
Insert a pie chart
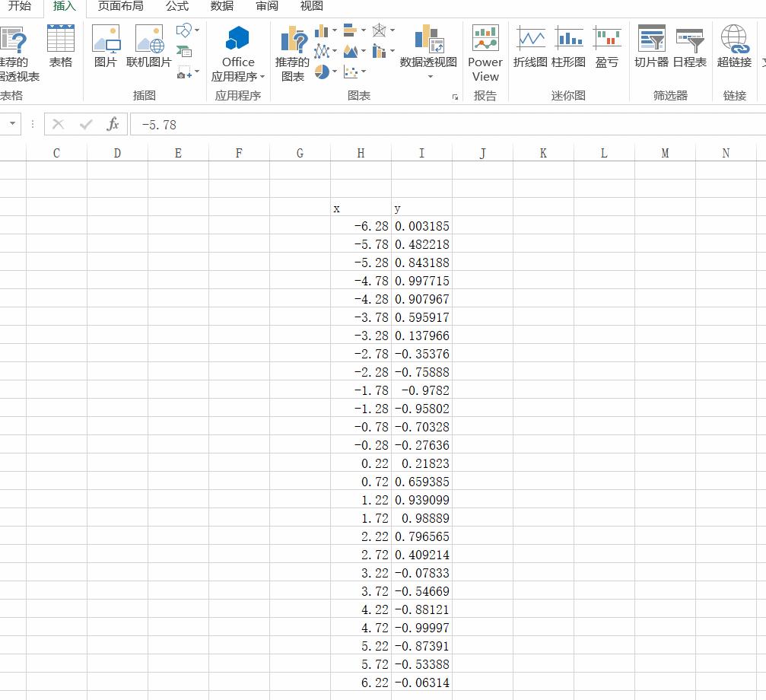(322, 72)
